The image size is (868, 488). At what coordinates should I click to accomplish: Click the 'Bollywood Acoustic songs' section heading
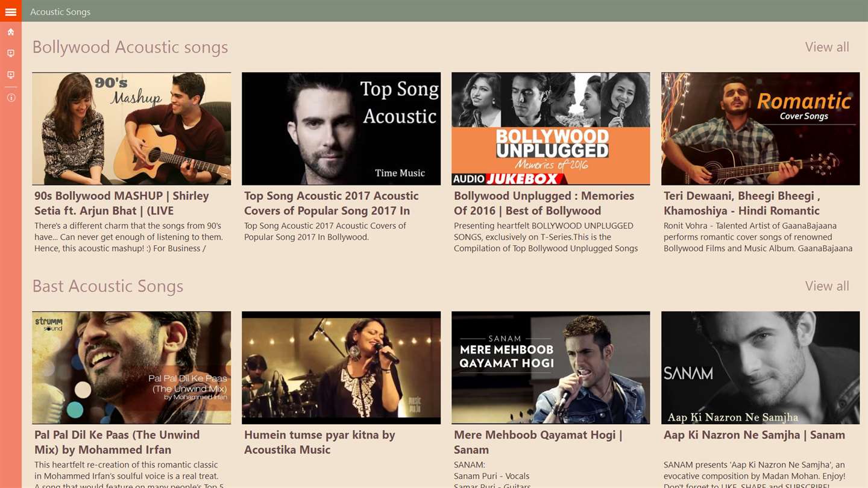click(x=130, y=47)
